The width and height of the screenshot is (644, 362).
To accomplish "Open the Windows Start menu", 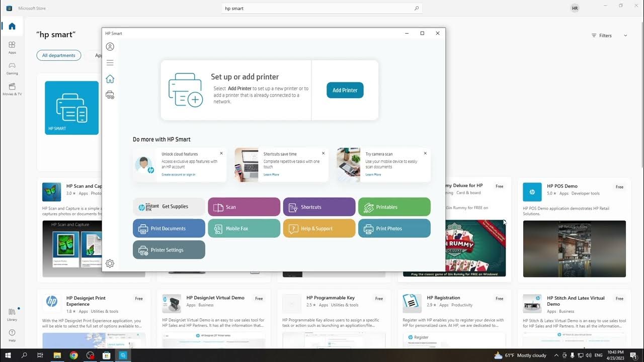I will (9, 355).
